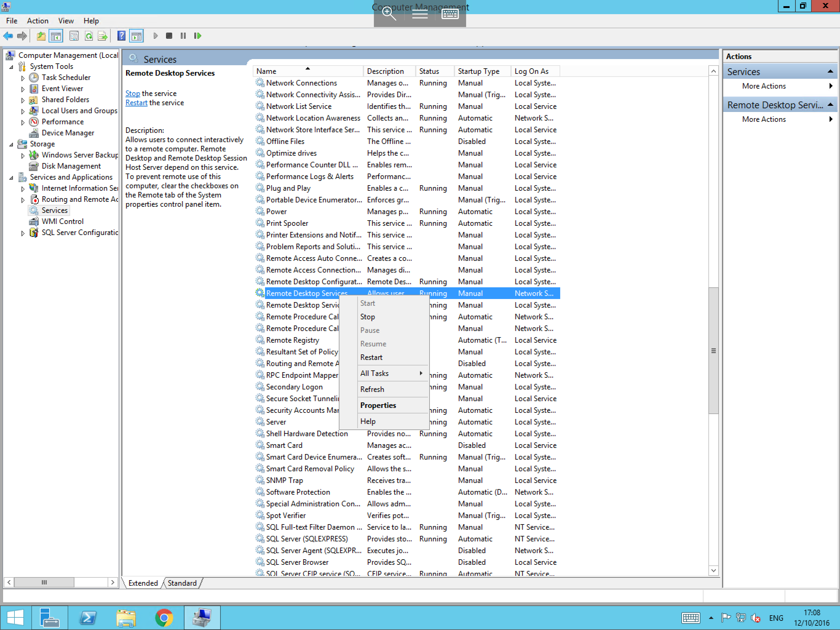Open the overlay bar hamburger menu

(x=420, y=14)
